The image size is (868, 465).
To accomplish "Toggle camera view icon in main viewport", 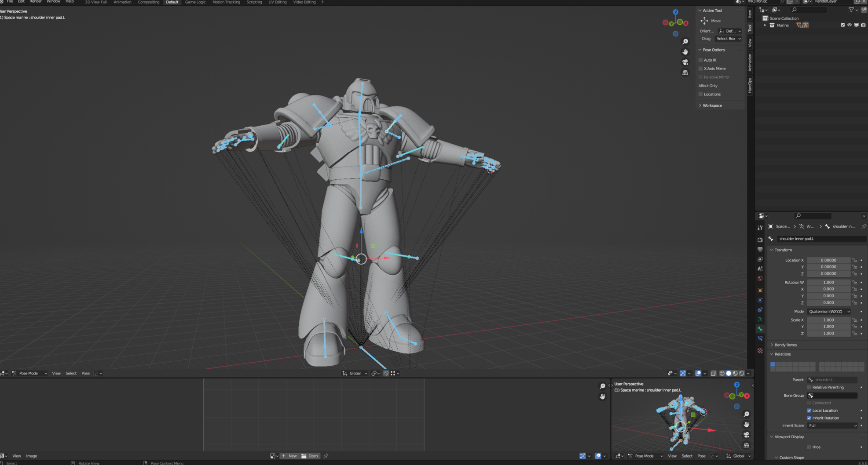I will click(685, 62).
